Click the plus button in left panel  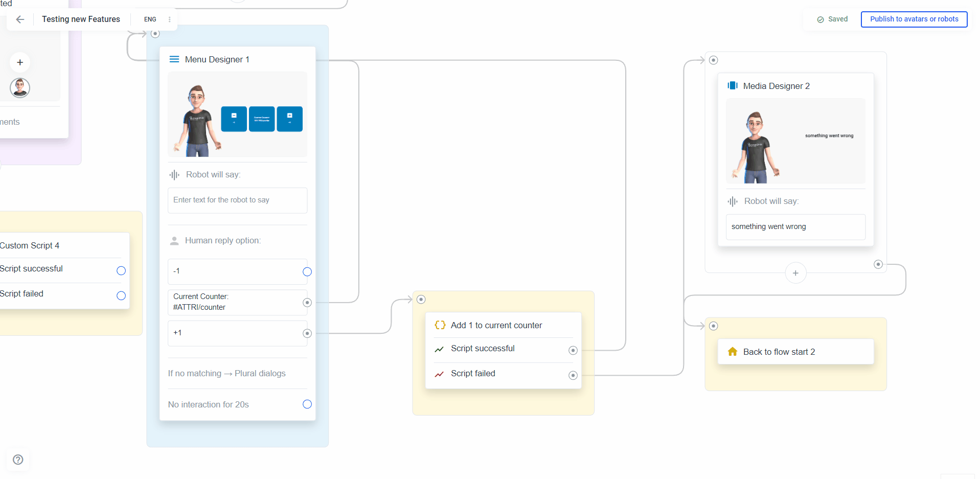[x=20, y=62]
